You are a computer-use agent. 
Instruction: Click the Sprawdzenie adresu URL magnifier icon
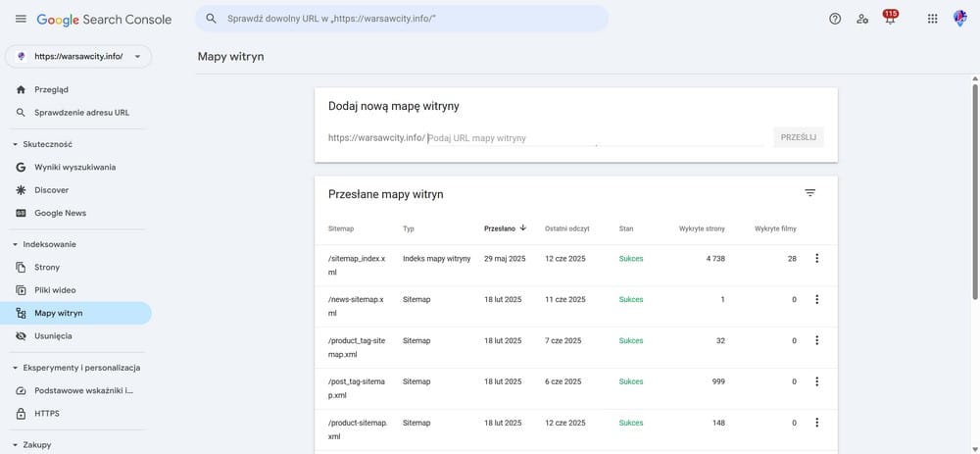click(22, 113)
